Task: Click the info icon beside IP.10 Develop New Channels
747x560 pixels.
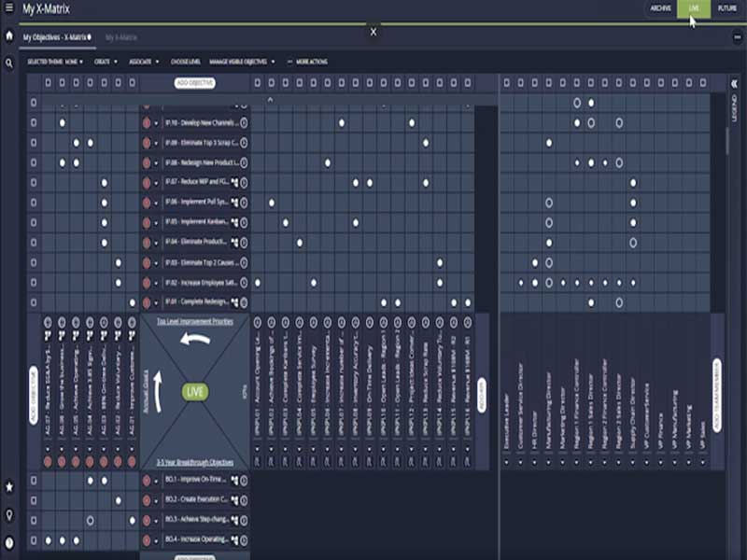Action: coord(245,121)
